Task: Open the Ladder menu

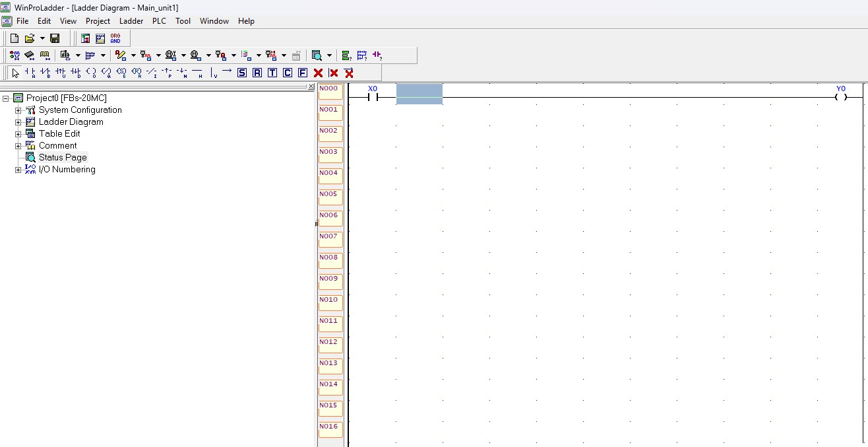Action: (131, 21)
